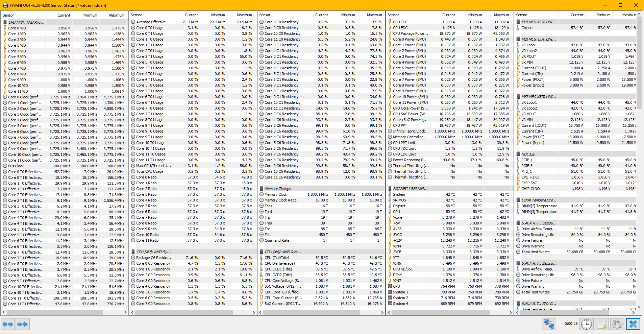Select the CPU CCD2 (Tdie) row
Viewport: 644px width, 334px height.
[x=322, y=275]
